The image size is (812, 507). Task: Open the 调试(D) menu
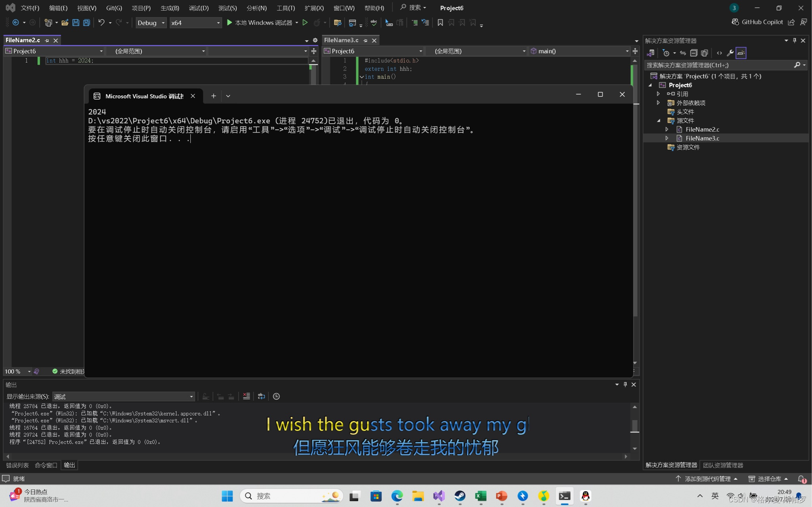[199, 8]
